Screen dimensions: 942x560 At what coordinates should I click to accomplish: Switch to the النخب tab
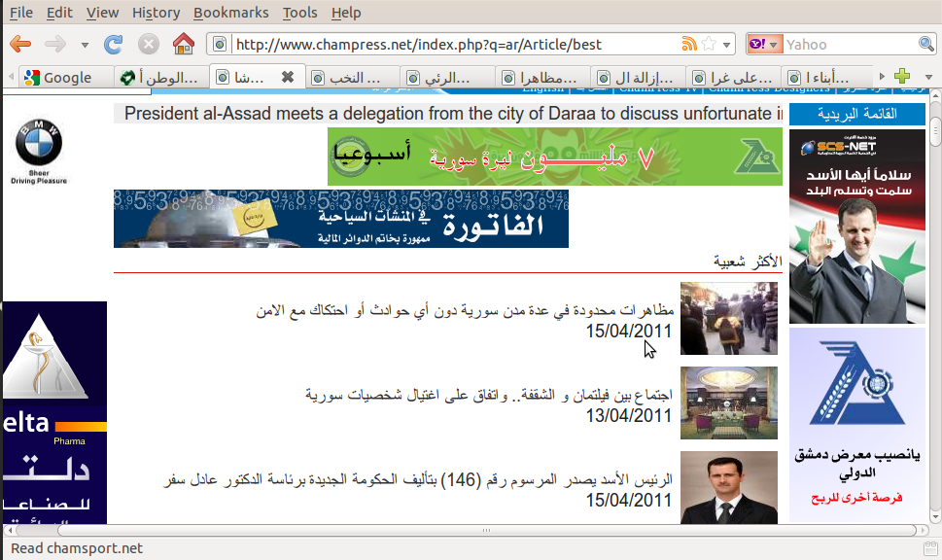(x=353, y=77)
